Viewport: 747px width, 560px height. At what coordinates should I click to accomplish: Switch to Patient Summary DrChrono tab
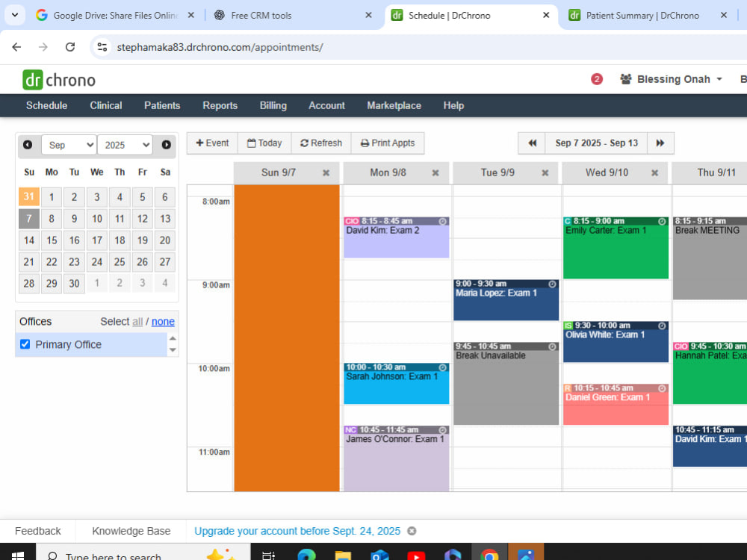pyautogui.click(x=642, y=15)
